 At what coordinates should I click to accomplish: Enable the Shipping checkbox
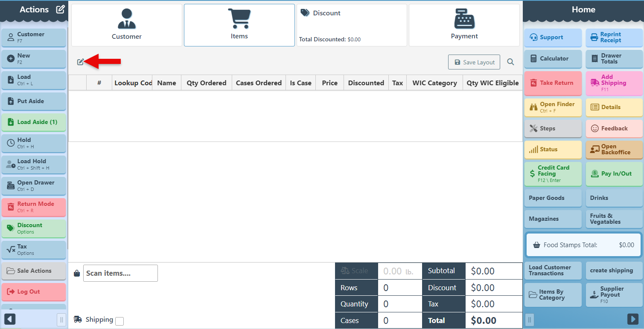[x=119, y=321]
